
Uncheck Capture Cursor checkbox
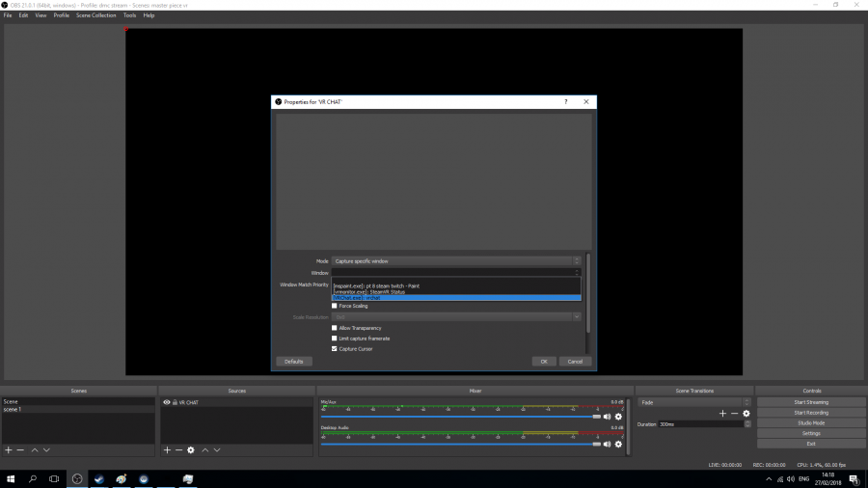pyautogui.click(x=335, y=348)
